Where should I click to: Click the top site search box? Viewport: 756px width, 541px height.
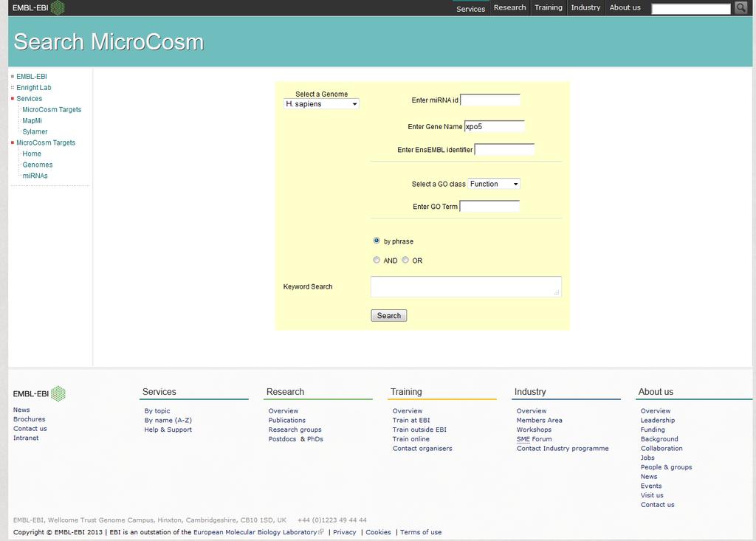pyautogui.click(x=691, y=9)
